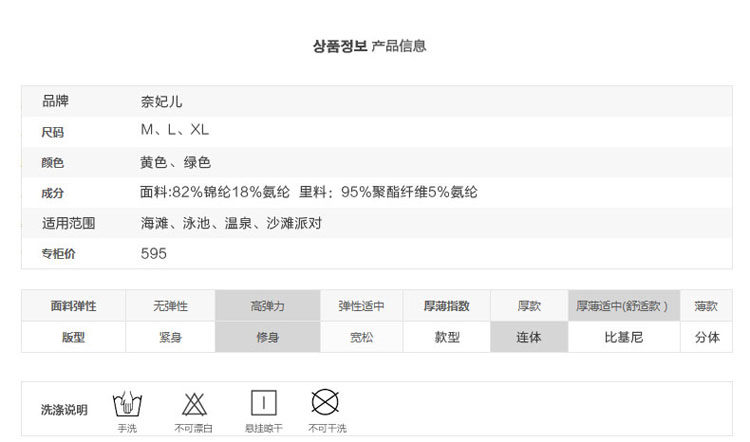Click the 悬挂晾干 caption text
This screenshot has width=750, height=442.
pyautogui.click(x=264, y=429)
